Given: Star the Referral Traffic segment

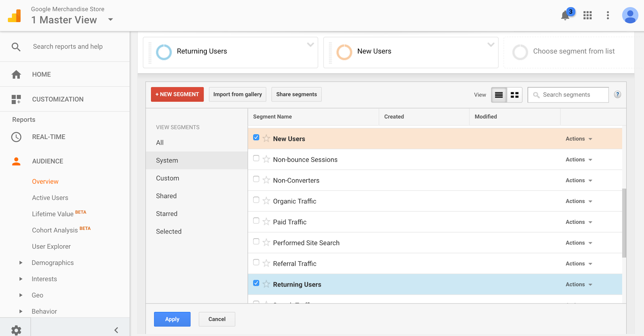Looking at the screenshot, I should coord(266,263).
